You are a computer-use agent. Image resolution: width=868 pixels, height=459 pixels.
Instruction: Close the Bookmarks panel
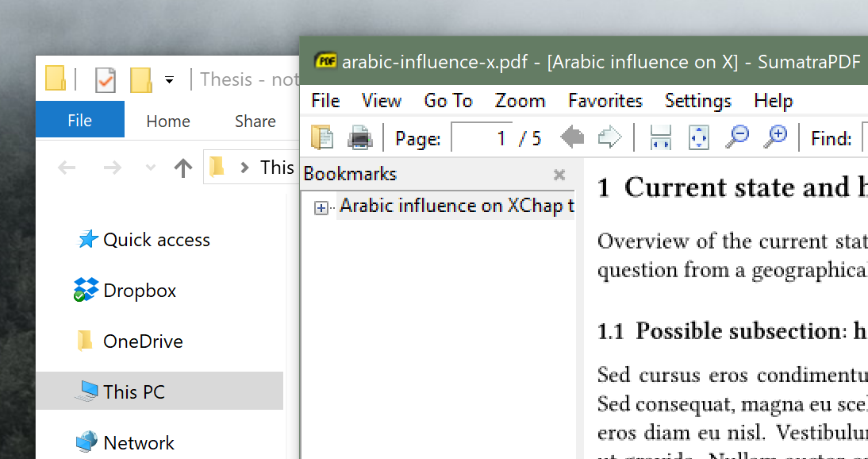559,175
